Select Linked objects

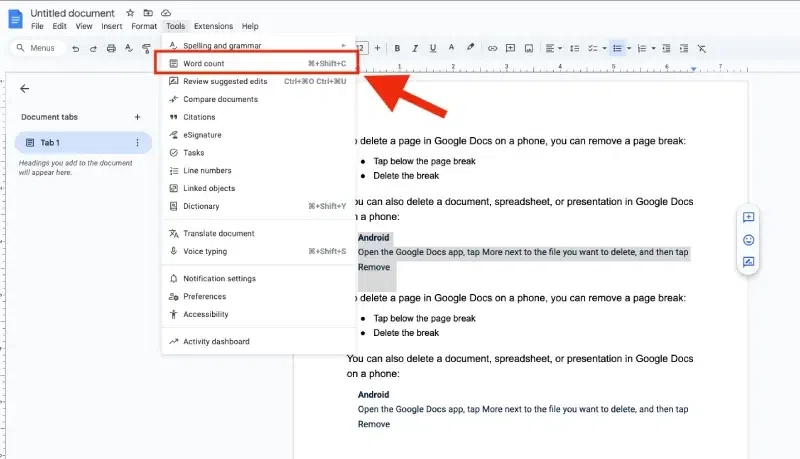[258, 188]
